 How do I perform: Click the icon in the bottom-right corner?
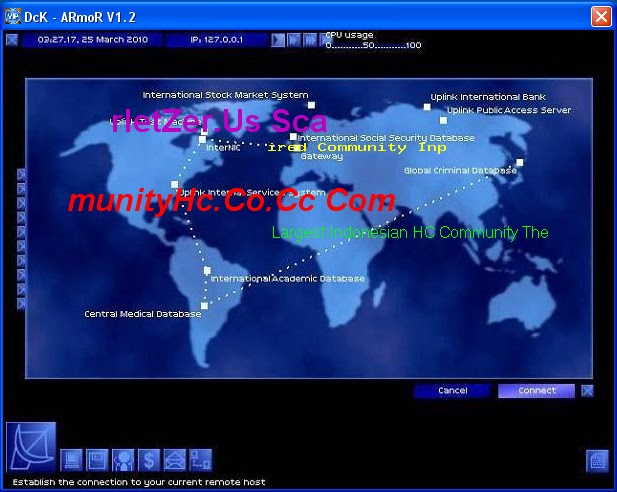tap(597, 461)
